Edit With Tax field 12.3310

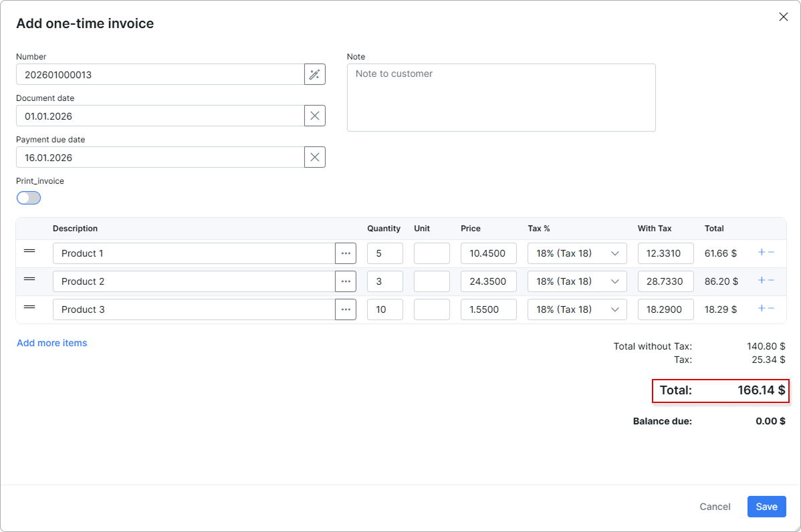click(x=666, y=253)
